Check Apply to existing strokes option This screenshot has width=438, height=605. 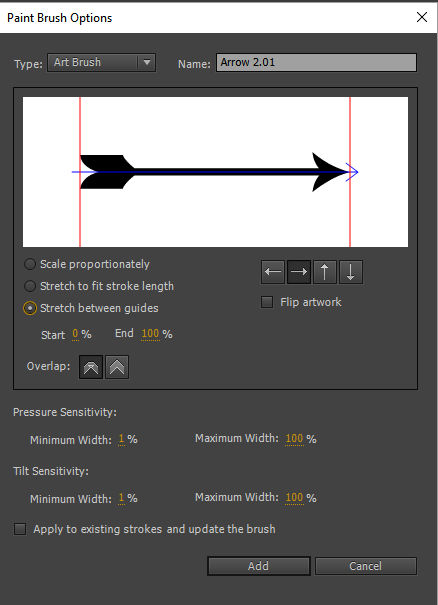point(20,529)
